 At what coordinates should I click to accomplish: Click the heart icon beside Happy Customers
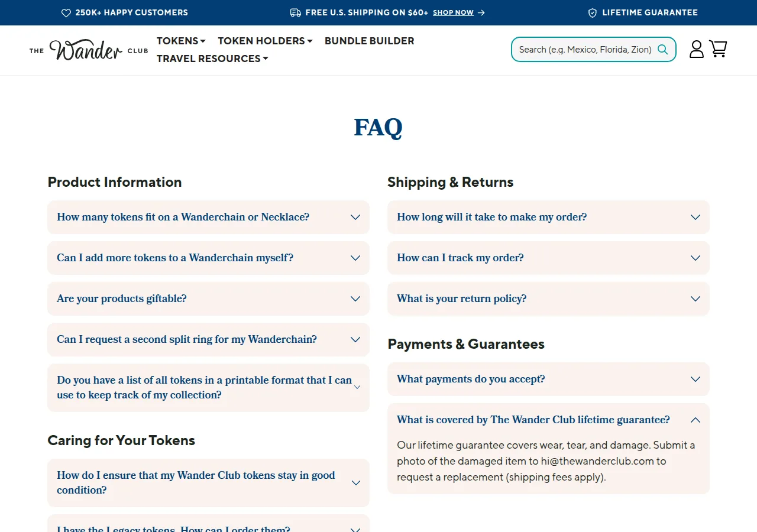click(66, 12)
